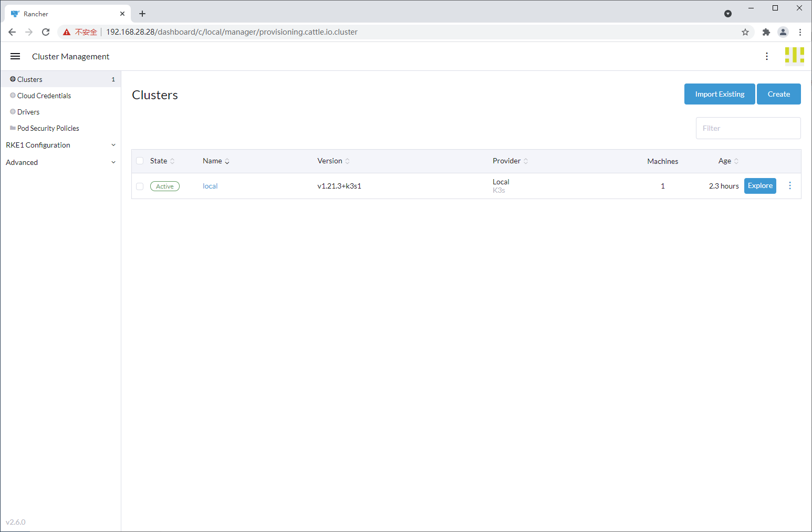Open Drivers in the sidebar
The height and width of the screenshot is (532, 812).
pos(60,112)
